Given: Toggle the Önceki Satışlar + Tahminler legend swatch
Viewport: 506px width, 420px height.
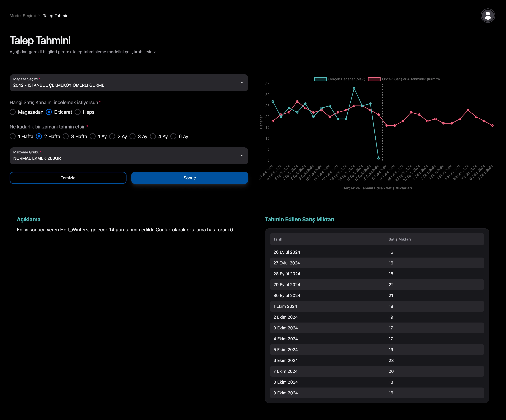Looking at the screenshot, I should click(374, 79).
